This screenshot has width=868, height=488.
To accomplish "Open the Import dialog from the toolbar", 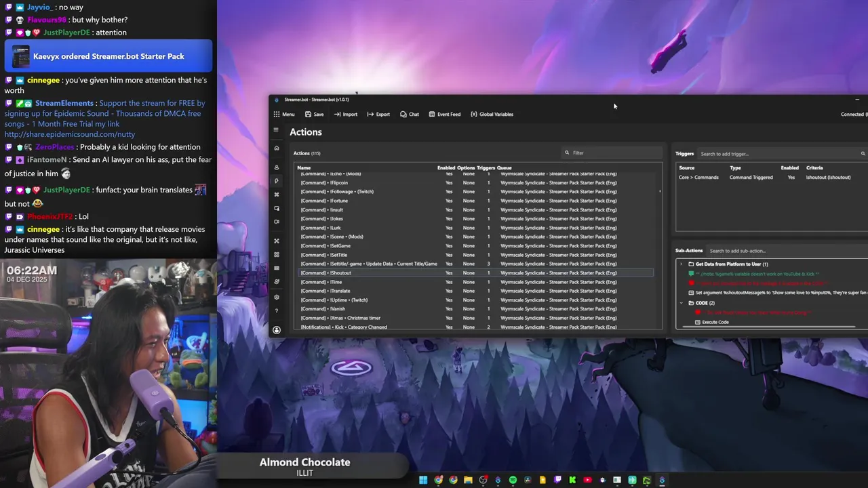I will (346, 115).
